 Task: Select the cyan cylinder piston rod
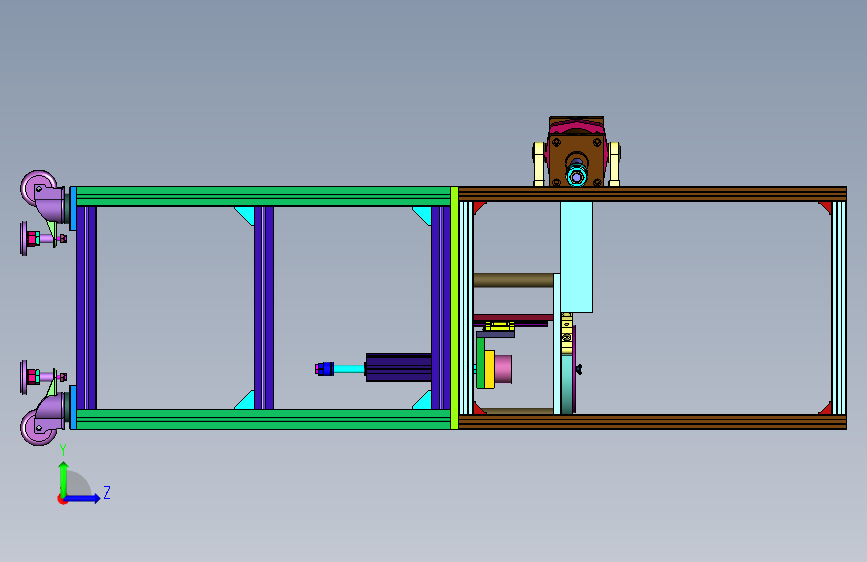pos(349,369)
